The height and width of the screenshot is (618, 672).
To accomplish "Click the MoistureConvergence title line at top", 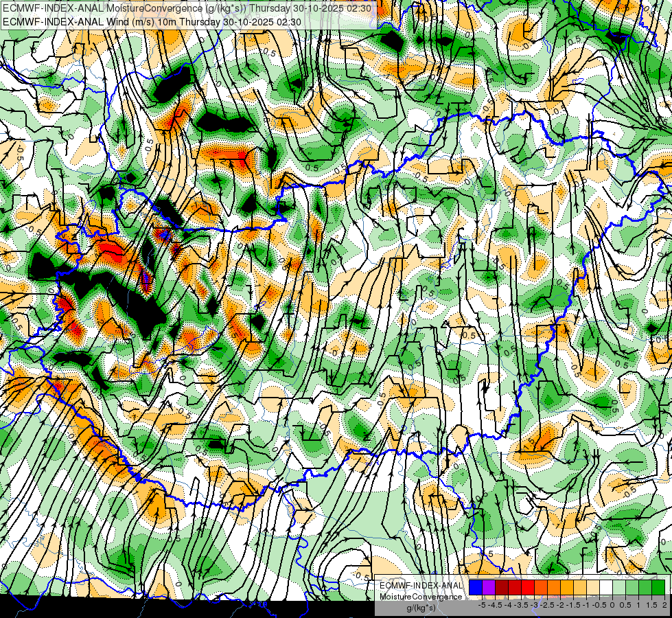I will point(187,8).
